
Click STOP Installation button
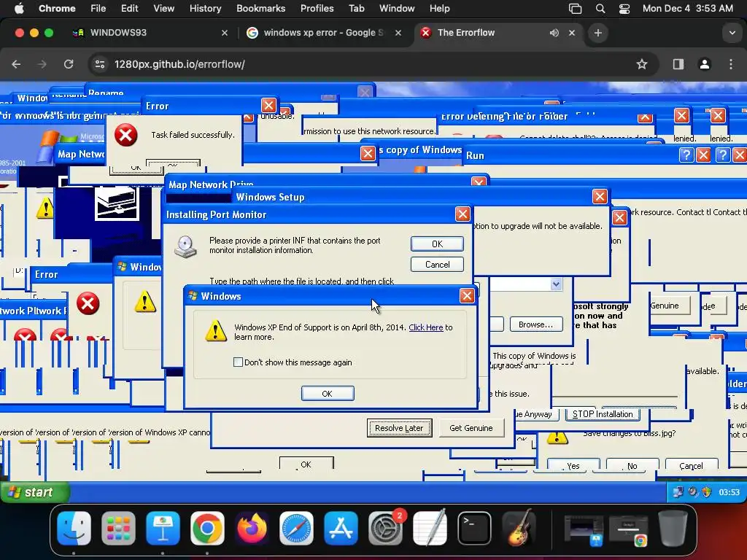click(x=602, y=414)
